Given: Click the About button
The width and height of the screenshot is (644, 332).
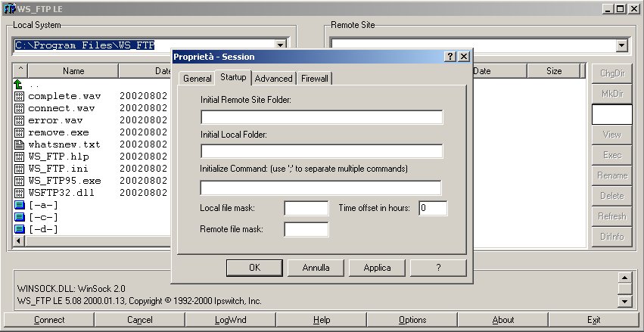Looking at the screenshot, I should coord(503,320).
